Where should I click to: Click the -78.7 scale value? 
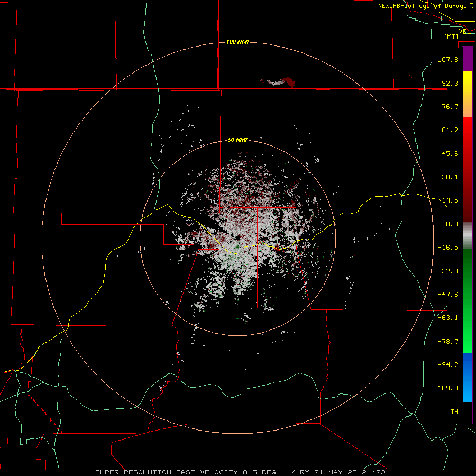[x=448, y=342]
